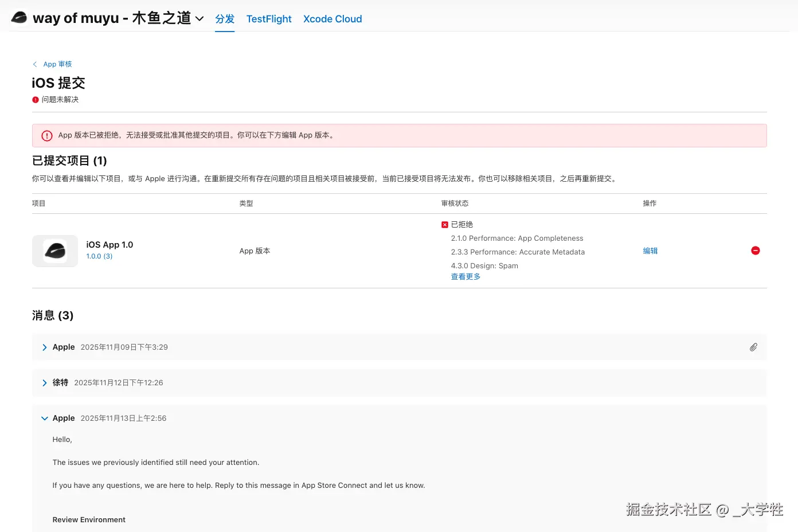
Task: Expand 徐特's November 12 message
Action: tap(44, 382)
